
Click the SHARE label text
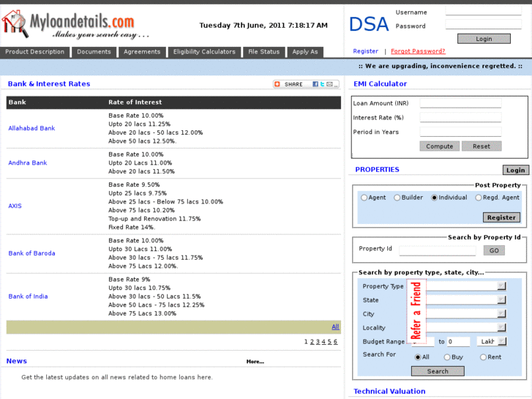[x=293, y=84]
